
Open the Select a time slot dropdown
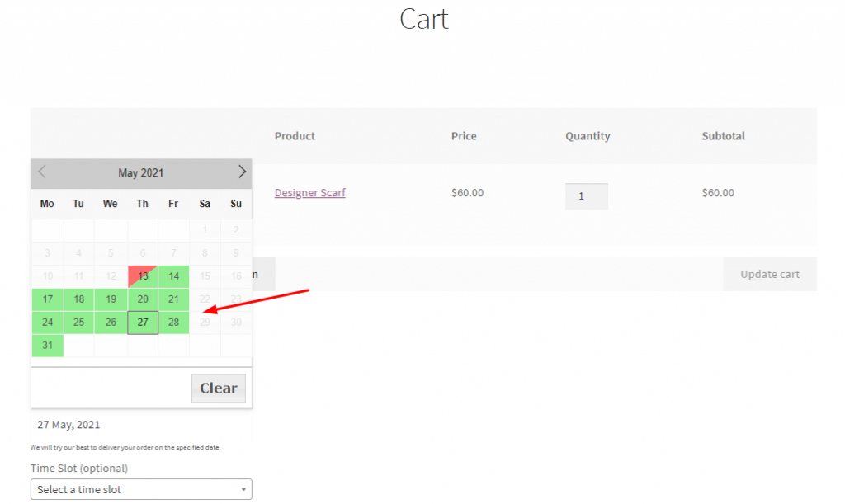point(141,489)
